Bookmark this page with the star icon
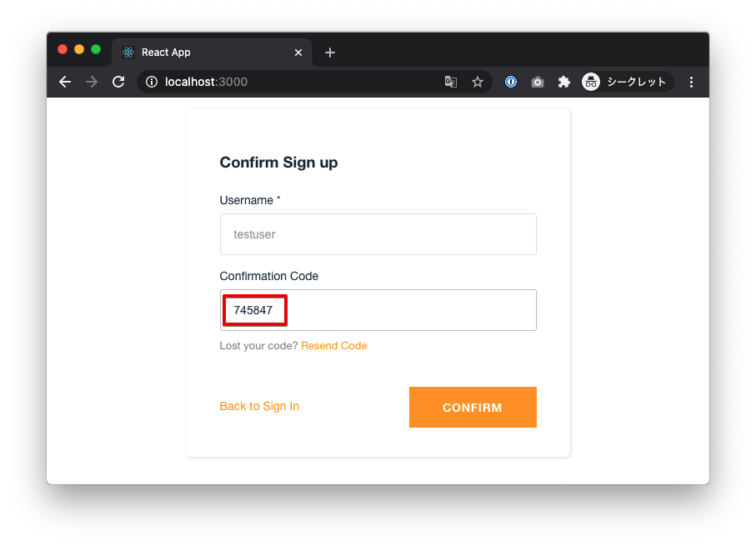The image size is (756, 546). (x=478, y=82)
